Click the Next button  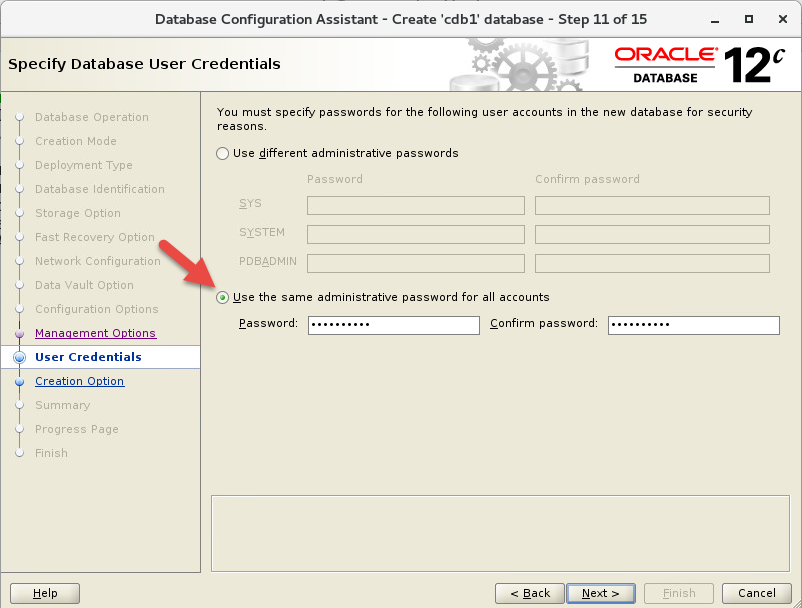coord(601,593)
